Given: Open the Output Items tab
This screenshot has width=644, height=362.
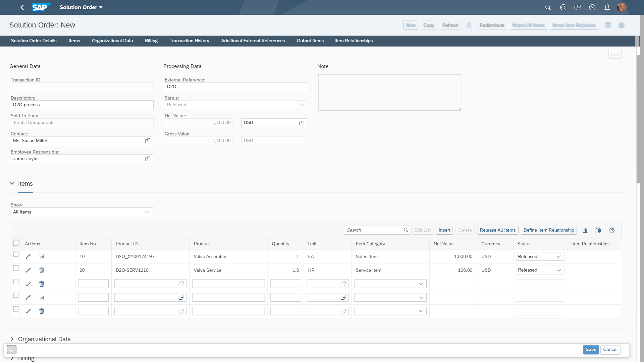Looking at the screenshot, I should tap(310, 41).
